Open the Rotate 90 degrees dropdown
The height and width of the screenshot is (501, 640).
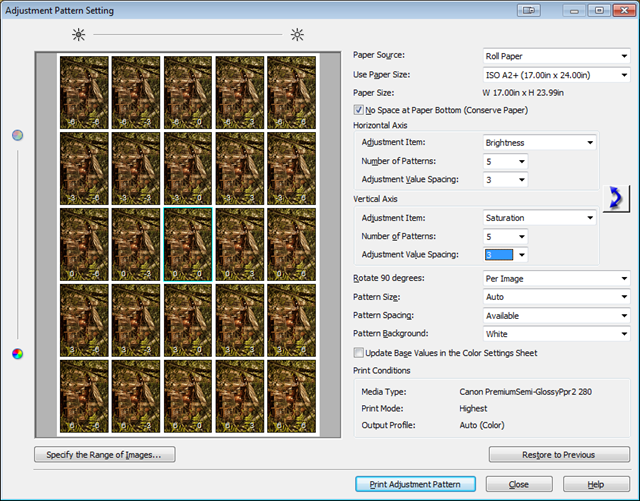pos(555,279)
